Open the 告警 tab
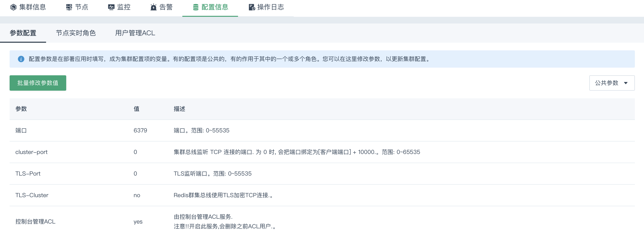This screenshot has height=236, width=644. click(x=161, y=7)
